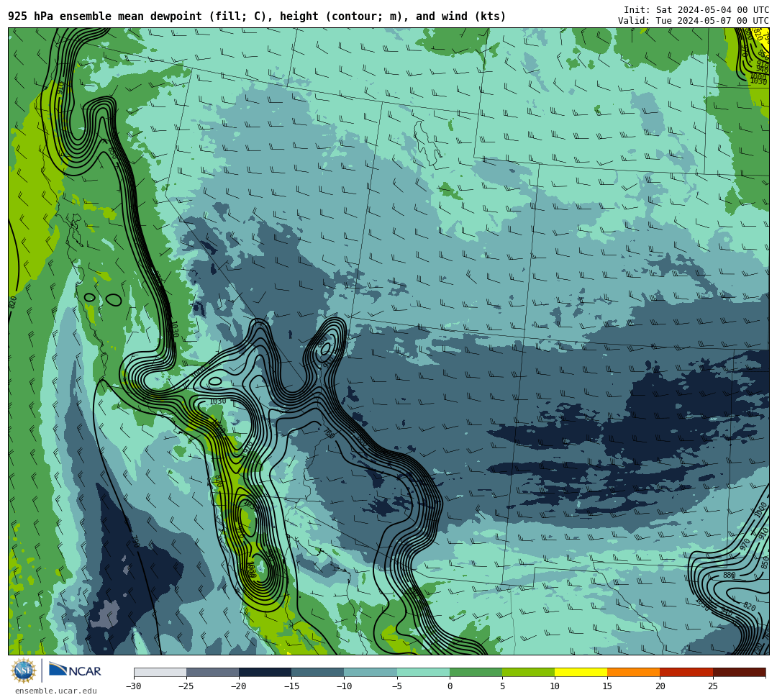Select the 0 to 5 green swatch

coord(476,672)
